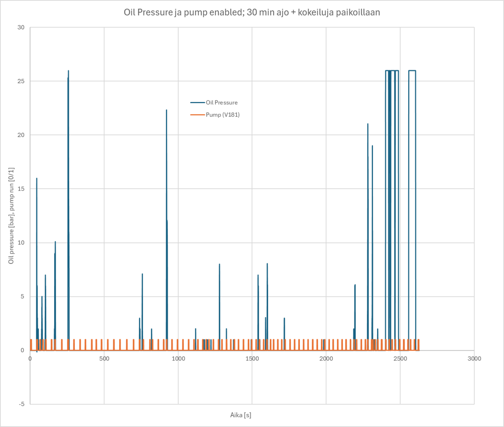Screen dimensions: 504x427
Task: Click the Pump (V181) legend entry
Action: tap(222, 115)
